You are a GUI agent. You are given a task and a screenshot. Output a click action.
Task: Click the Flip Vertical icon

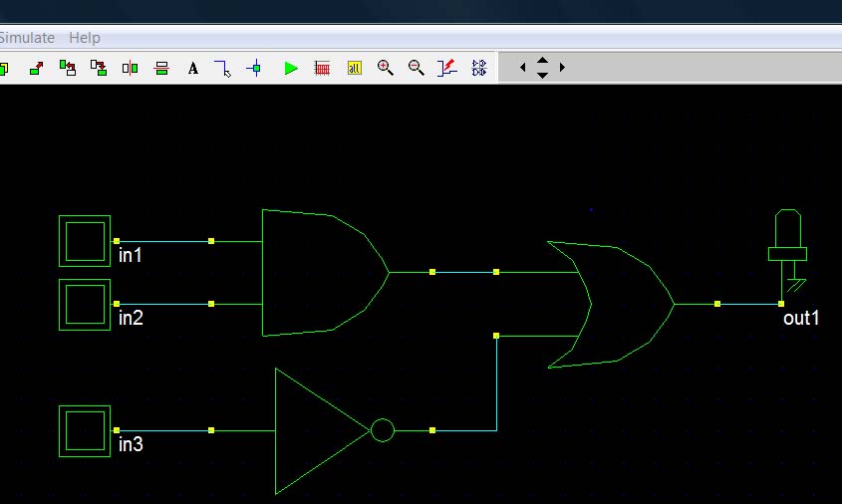pos(161,68)
